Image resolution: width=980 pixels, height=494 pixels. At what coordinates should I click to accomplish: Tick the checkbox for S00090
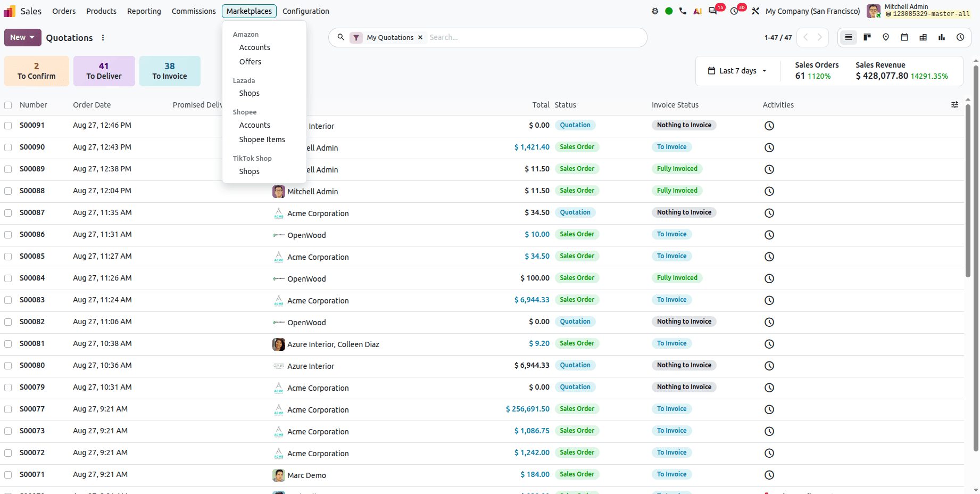[x=8, y=147]
